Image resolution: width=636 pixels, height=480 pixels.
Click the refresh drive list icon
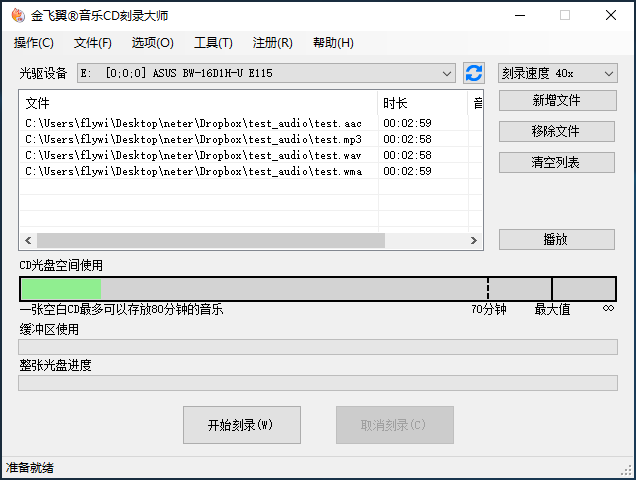coord(473,73)
